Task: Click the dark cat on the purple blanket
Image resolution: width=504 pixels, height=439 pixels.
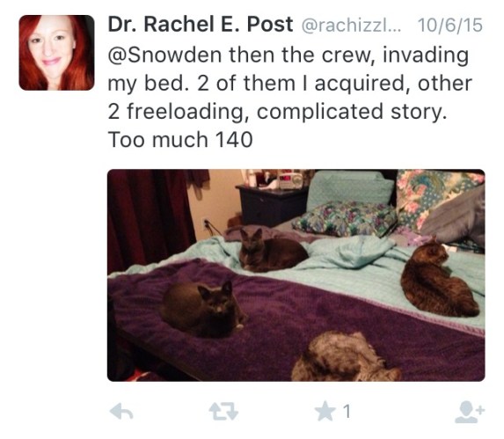Action: pos(204,310)
